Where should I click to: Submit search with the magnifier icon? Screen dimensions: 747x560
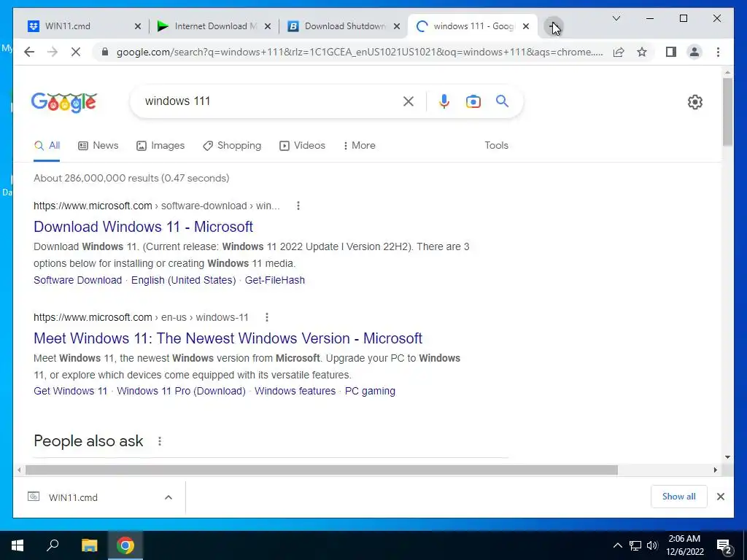pyautogui.click(x=502, y=101)
